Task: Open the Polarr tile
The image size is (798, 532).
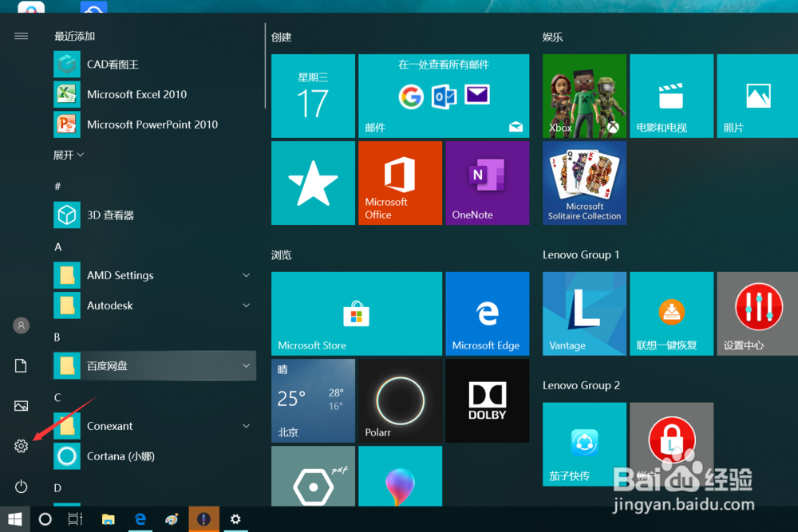Action: click(x=400, y=400)
